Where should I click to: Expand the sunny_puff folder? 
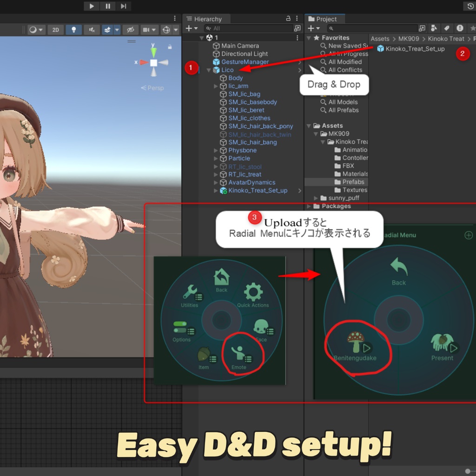click(x=316, y=198)
